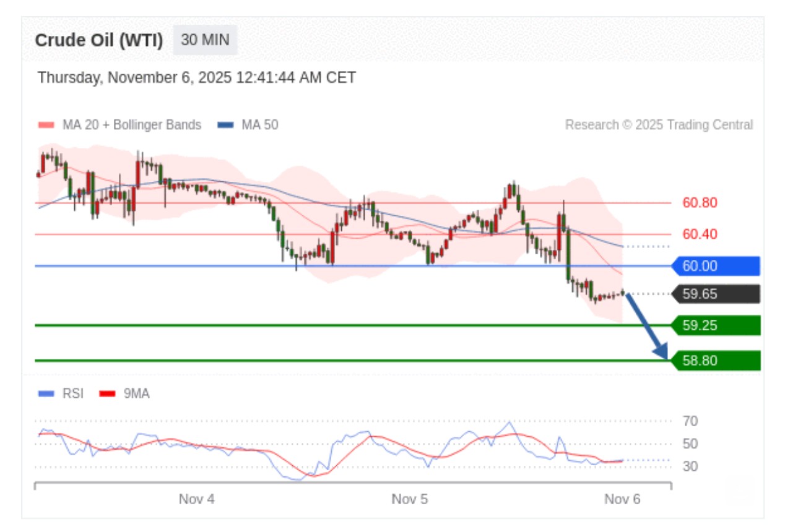Click the blue 60.00 pivot price tag
The height and width of the screenshot is (532, 785).
(716, 266)
